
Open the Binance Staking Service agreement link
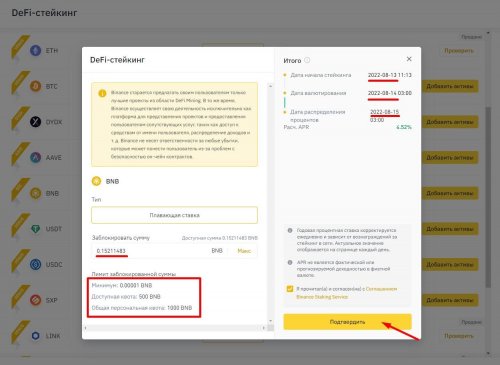point(347,293)
